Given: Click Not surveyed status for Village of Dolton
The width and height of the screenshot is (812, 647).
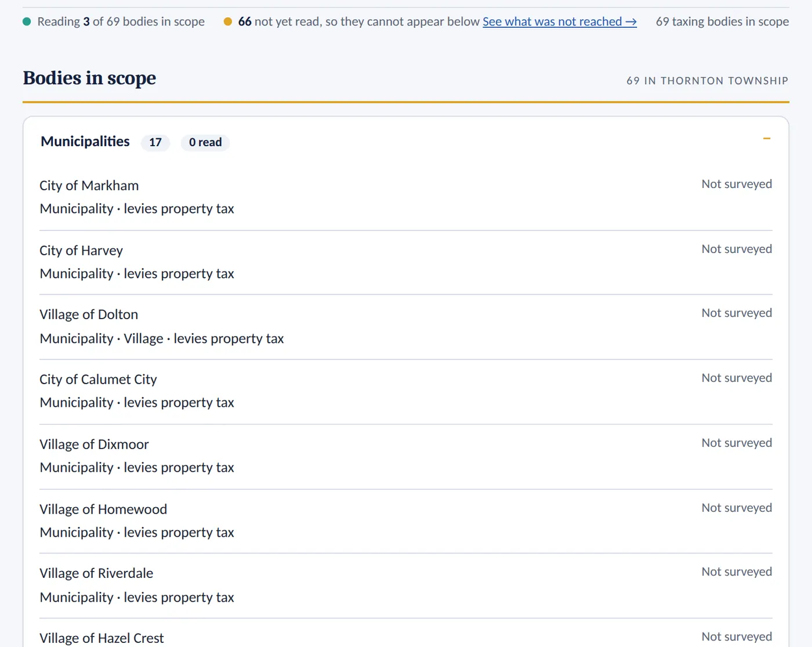Looking at the screenshot, I should (737, 313).
